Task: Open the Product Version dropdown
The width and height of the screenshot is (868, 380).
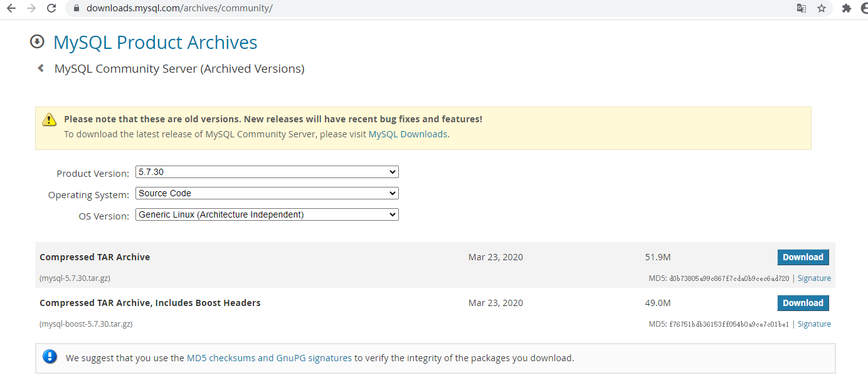Action: [267, 172]
